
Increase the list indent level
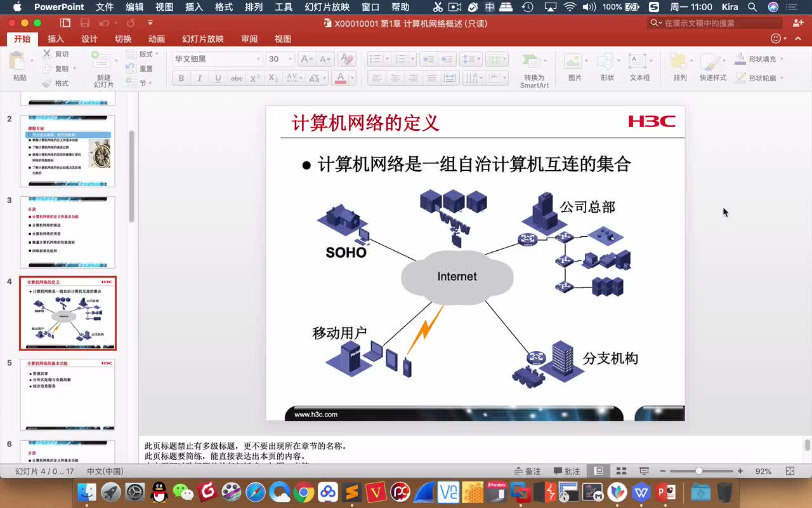447,59
